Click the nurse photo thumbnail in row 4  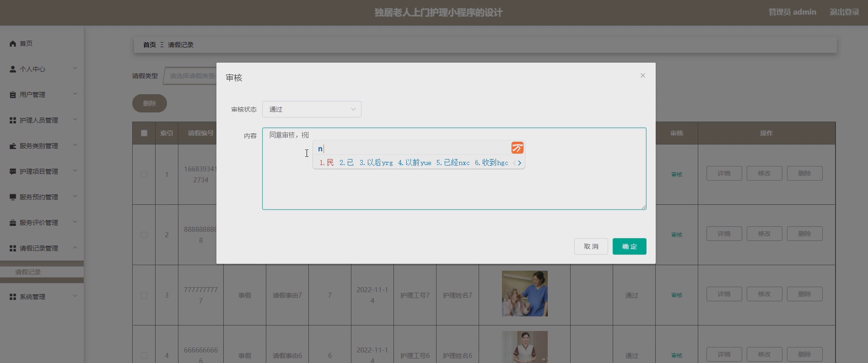point(525,347)
